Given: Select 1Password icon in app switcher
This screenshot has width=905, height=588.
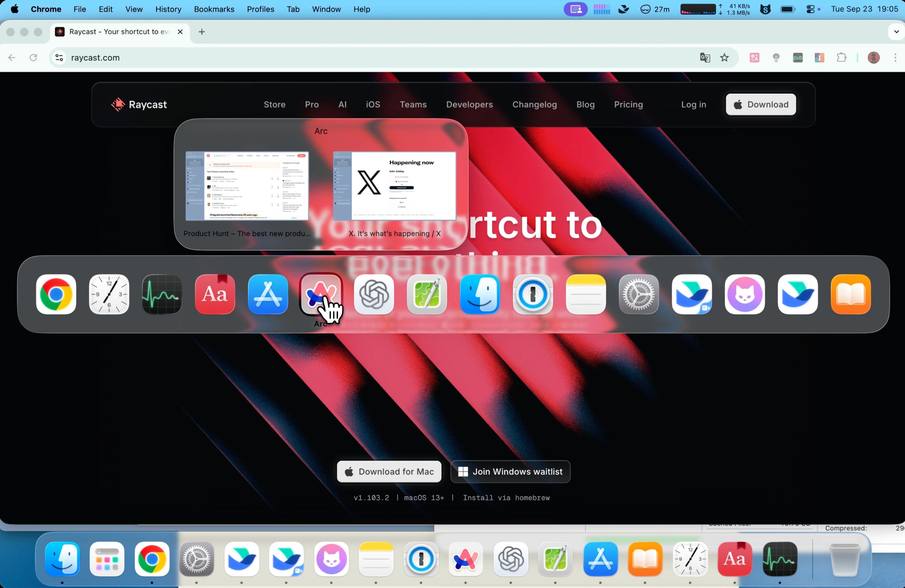Looking at the screenshot, I should 532,294.
